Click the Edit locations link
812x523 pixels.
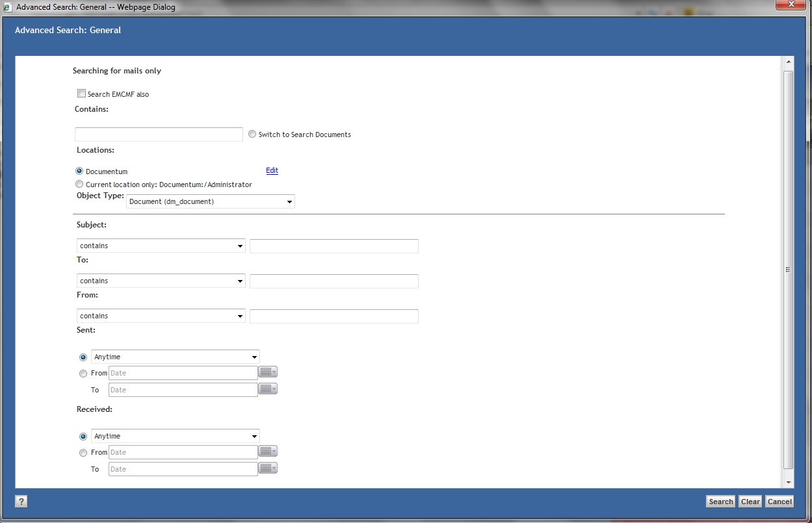272,170
